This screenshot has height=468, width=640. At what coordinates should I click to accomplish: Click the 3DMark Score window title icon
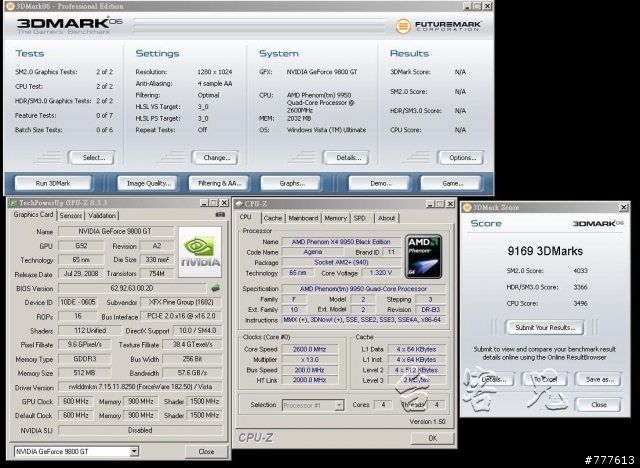pyautogui.click(x=467, y=208)
